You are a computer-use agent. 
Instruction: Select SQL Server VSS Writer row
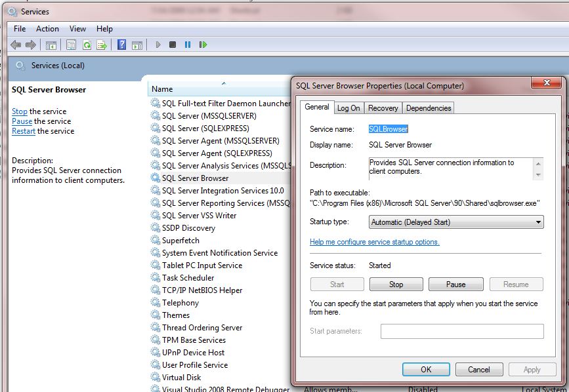tap(221, 215)
